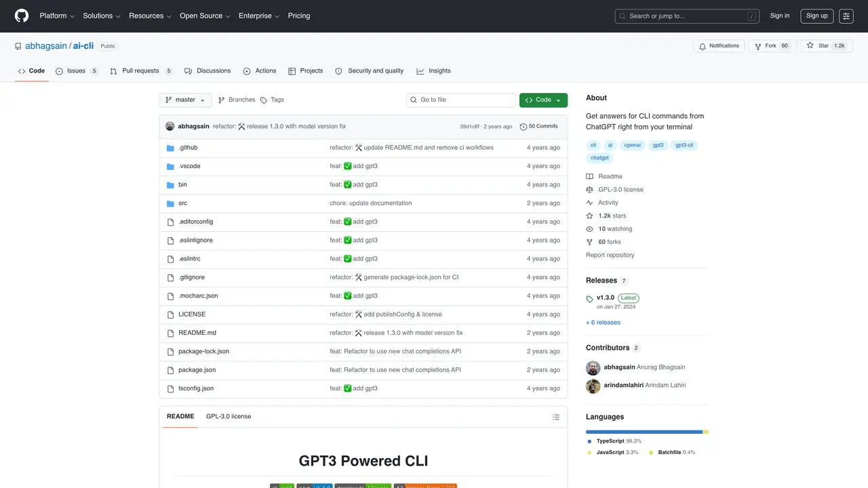Open the .github folder
Viewport: 868px width, 488px height.
[188, 147]
